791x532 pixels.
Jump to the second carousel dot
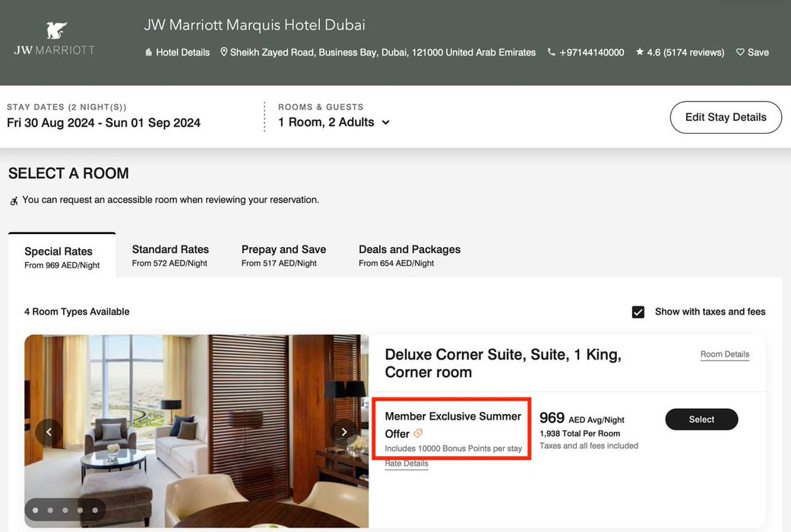click(x=50, y=510)
